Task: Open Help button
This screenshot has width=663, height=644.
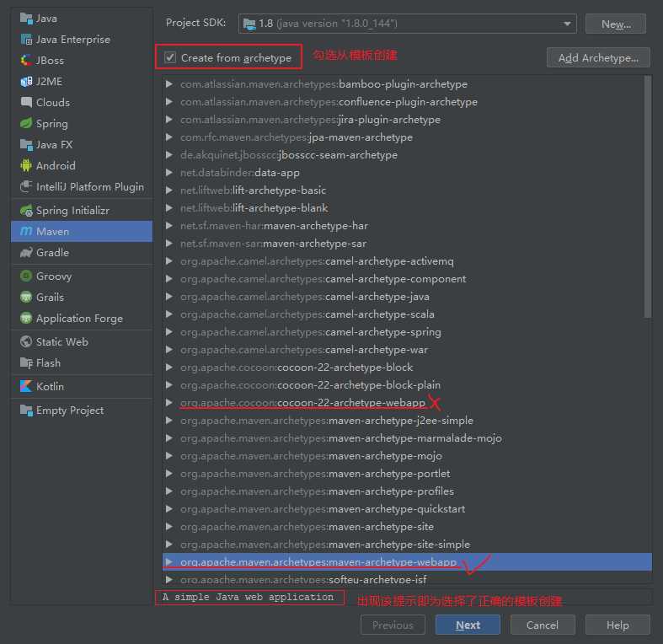Action: [618, 625]
